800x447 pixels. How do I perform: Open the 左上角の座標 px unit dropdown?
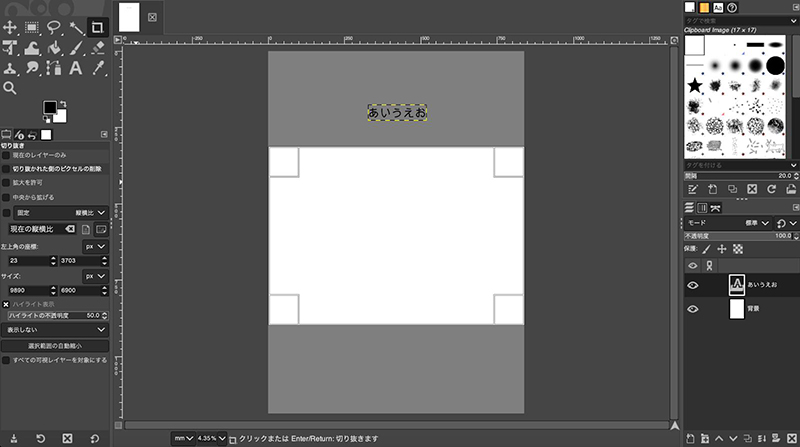pyautogui.click(x=95, y=246)
